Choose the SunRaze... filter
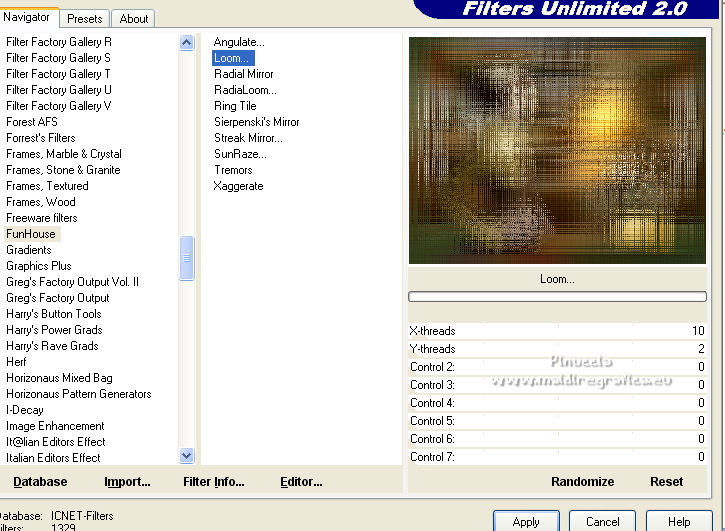 [240, 154]
